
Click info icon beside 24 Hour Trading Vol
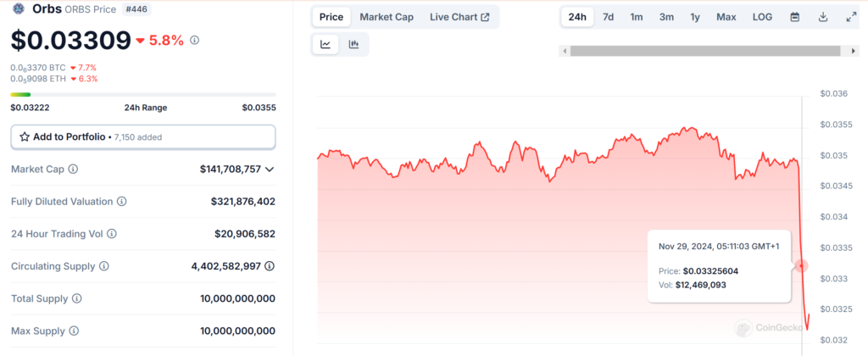[x=112, y=234]
